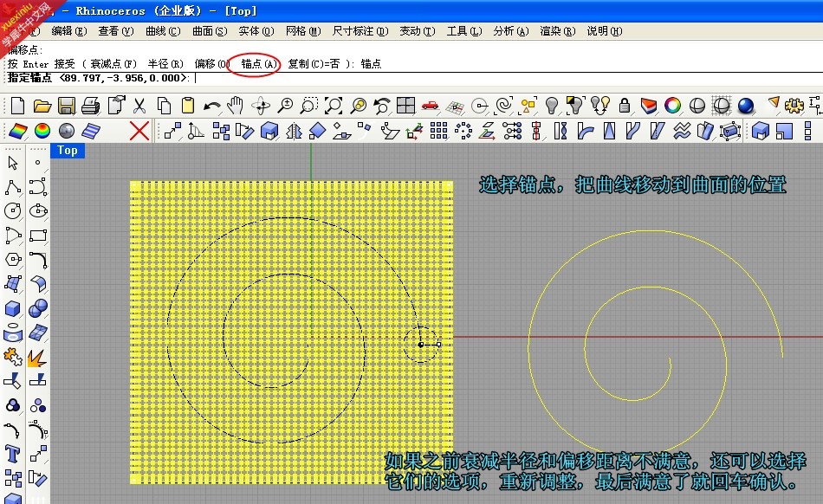Click the Mirror icon in transform toolbar

pos(294,131)
